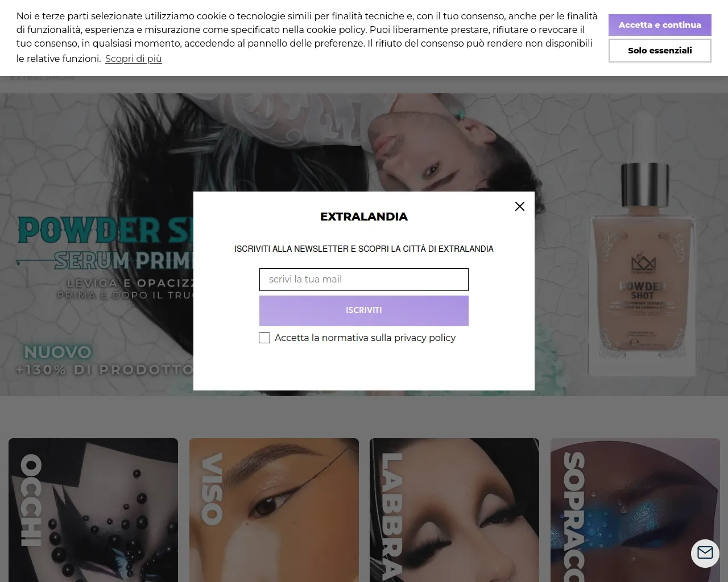Click the EXTRALANDIA popup heading
Screen dimensions: 728x582
(x=364, y=217)
